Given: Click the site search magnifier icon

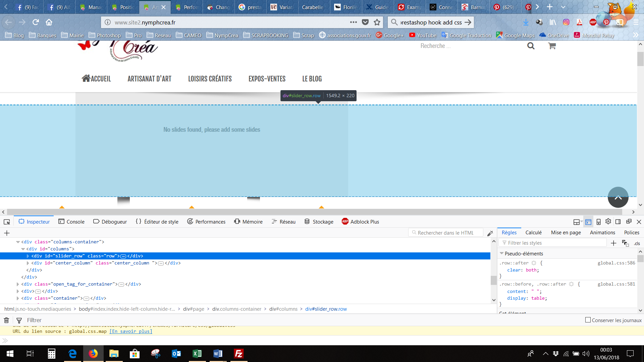Looking at the screenshot, I should pyautogui.click(x=531, y=46).
